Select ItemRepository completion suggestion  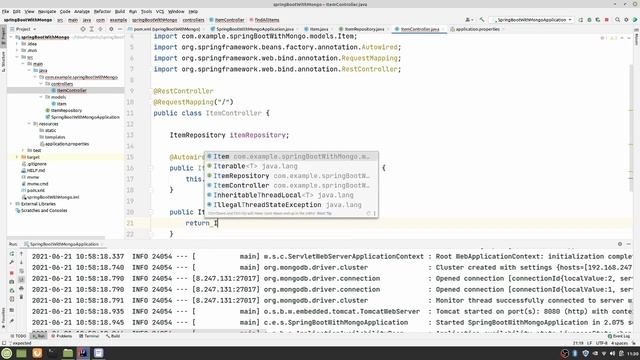291,176
